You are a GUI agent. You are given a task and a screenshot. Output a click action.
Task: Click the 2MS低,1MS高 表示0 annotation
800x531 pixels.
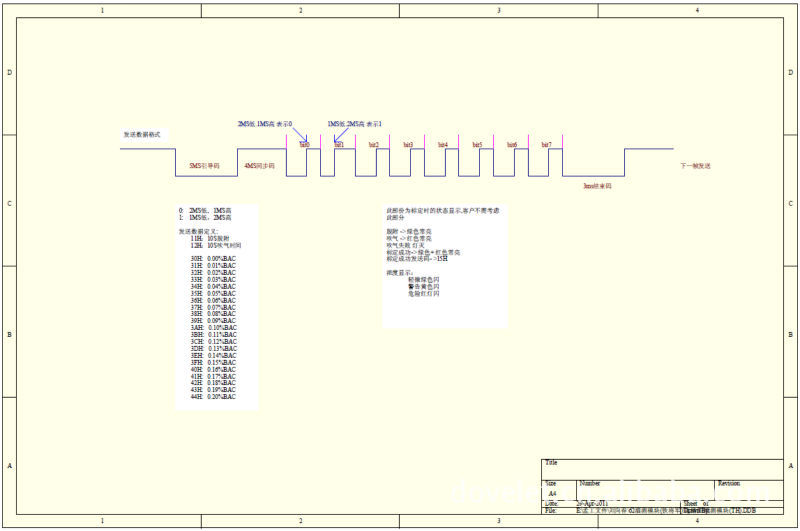[x=265, y=123]
